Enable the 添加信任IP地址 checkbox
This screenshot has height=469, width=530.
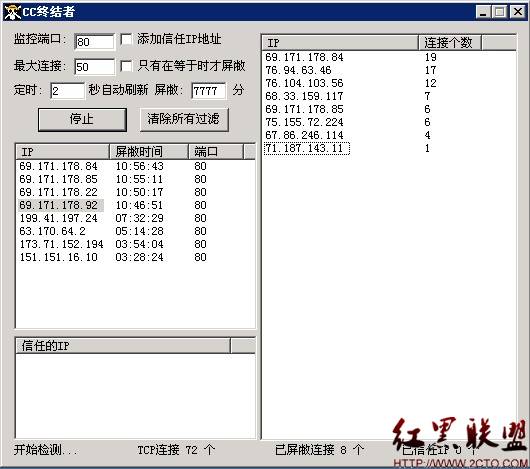126,39
